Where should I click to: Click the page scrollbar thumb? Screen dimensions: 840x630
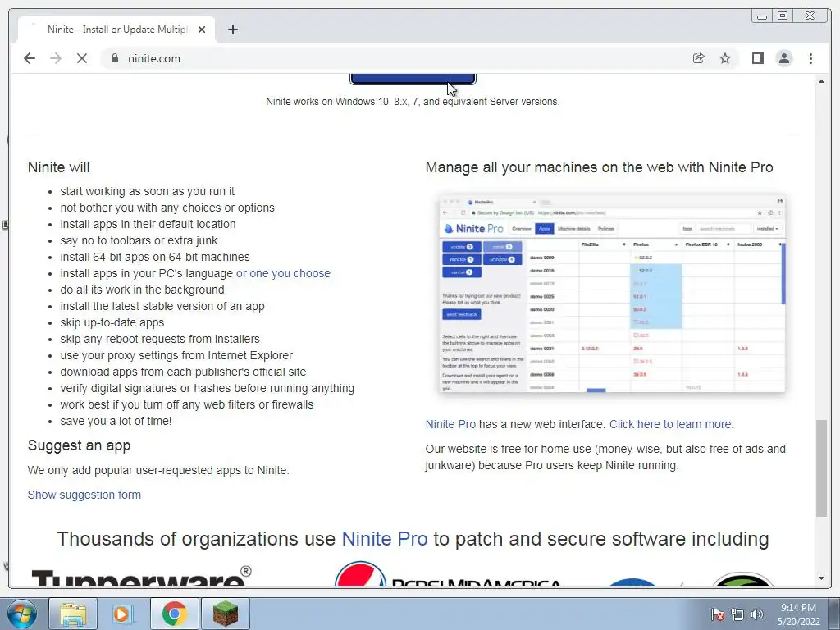[x=821, y=468]
